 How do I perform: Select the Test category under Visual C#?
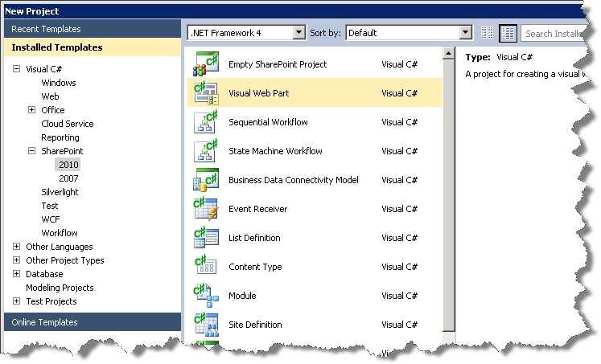point(50,206)
